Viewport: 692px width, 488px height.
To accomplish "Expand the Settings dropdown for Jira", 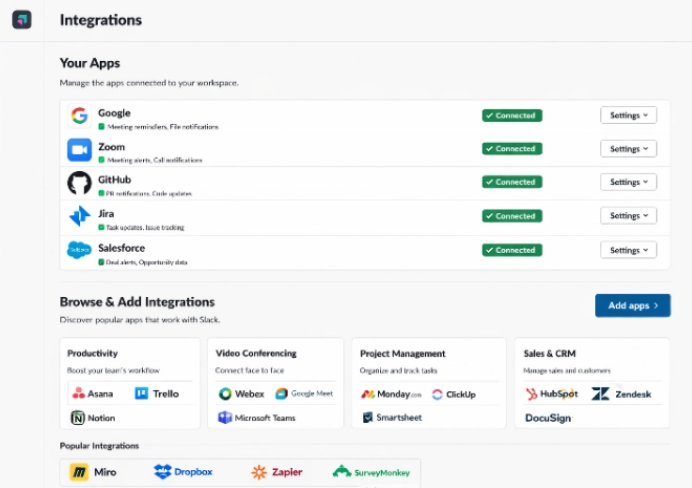I will click(628, 216).
